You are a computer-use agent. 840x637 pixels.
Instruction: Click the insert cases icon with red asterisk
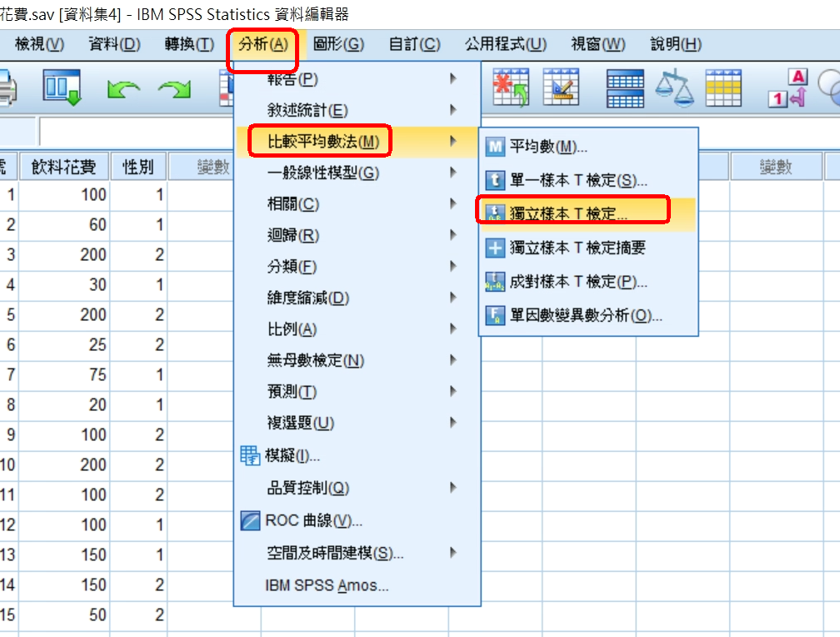click(511, 88)
